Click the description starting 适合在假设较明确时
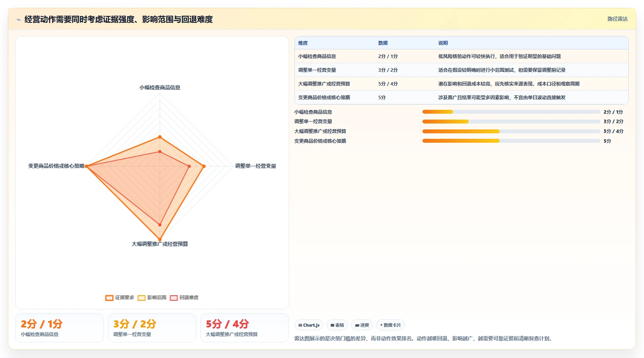Image resolution: width=644 pixels, height=358 pixels. click(502, 70)
